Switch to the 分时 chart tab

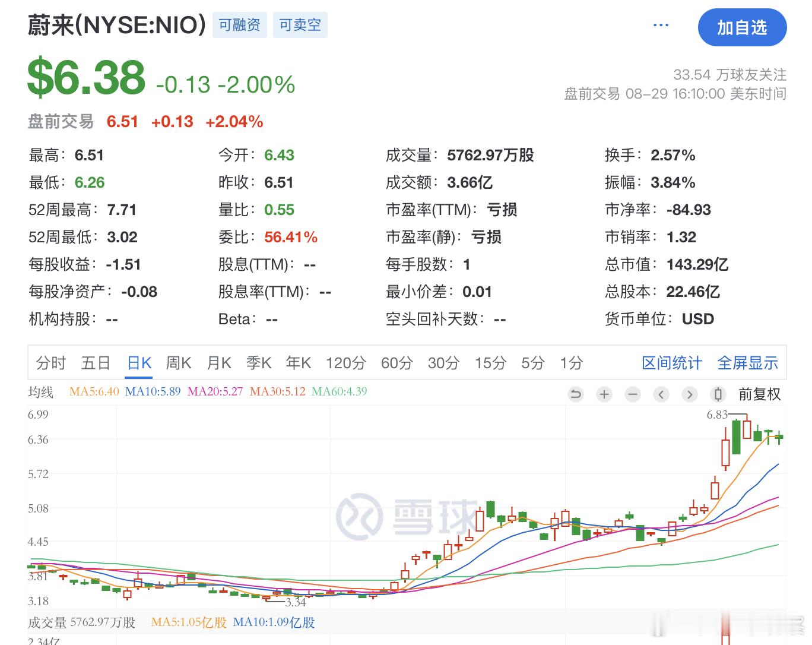pyautogui.click(x=51, y=363)
